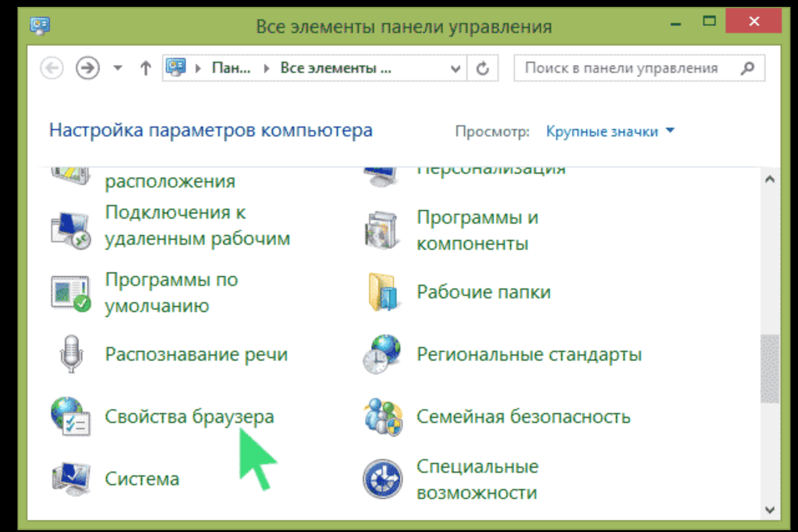Image resolution: width=798 pixels, height=532 pixels.
Task: Click the scrollbar up arrow
Action: pos(769,179)
